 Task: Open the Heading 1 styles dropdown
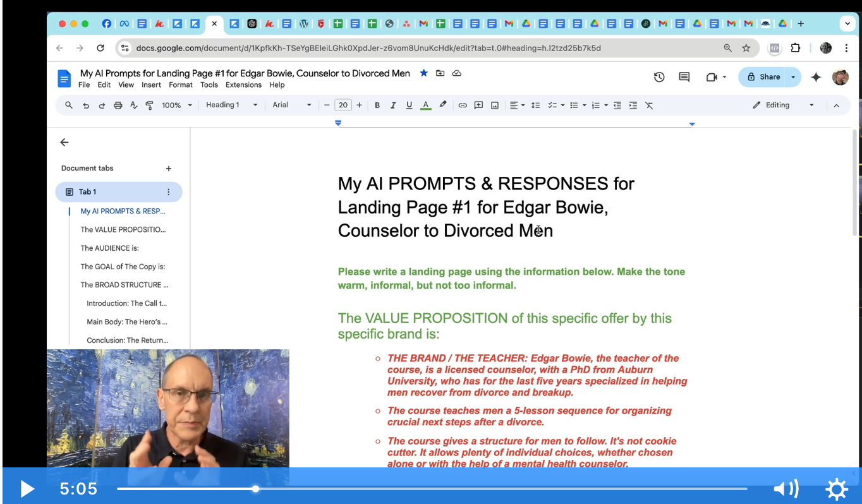tap(232, 105)
